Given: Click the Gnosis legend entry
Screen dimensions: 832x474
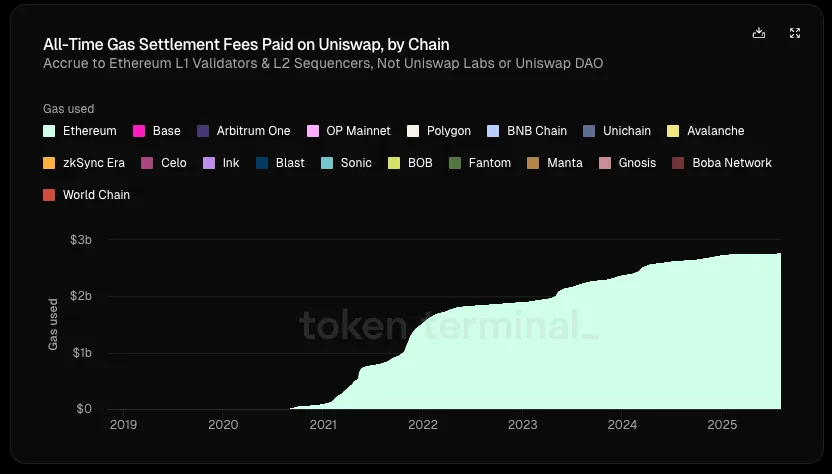Looking at the screenshot, I should (x=628, y=163).
